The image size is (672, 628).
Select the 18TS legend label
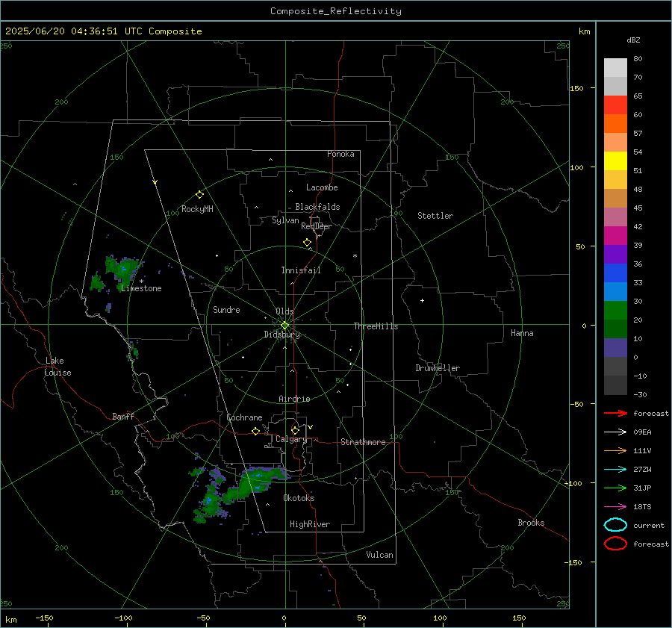642,507
